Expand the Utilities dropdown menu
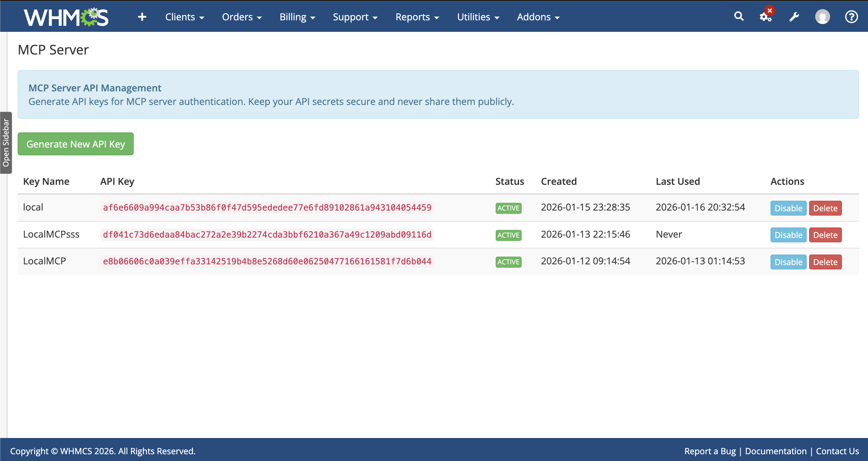This screenshot has height=461, width=868. [x=478, y=17]
